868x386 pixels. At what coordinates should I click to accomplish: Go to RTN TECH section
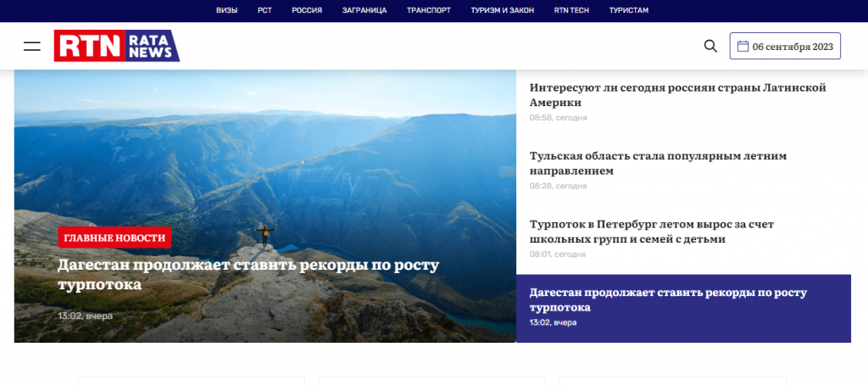[x=572, y=10]
